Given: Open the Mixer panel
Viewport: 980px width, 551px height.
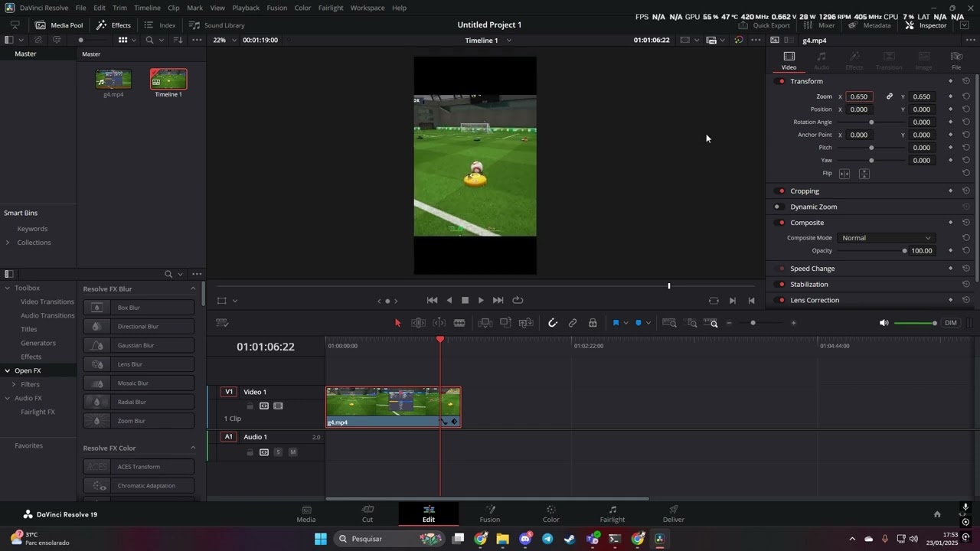Looking at the screenshot, I should [819, 25].
